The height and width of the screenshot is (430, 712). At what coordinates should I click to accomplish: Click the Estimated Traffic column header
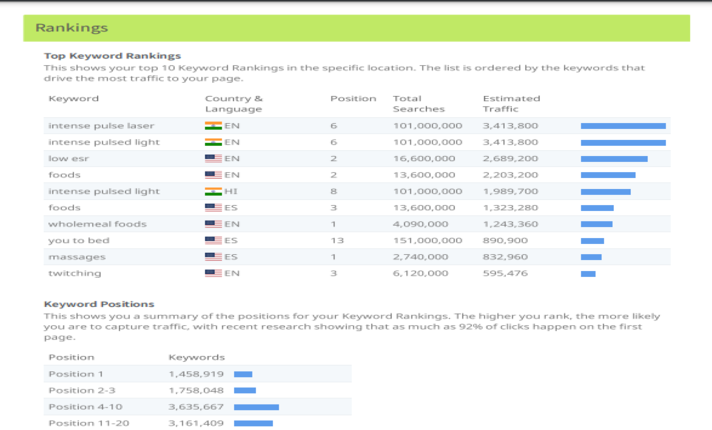511,103
